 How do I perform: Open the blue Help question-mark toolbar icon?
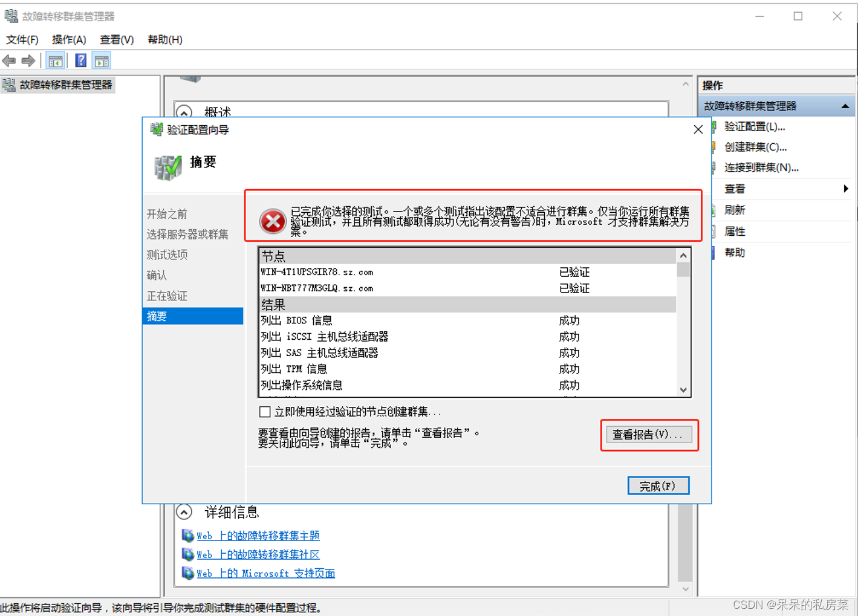pos(80,60)
